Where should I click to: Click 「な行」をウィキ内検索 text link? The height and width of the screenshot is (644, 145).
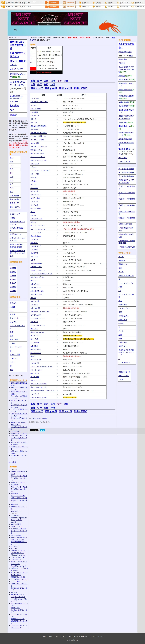[x=39, y=418]
